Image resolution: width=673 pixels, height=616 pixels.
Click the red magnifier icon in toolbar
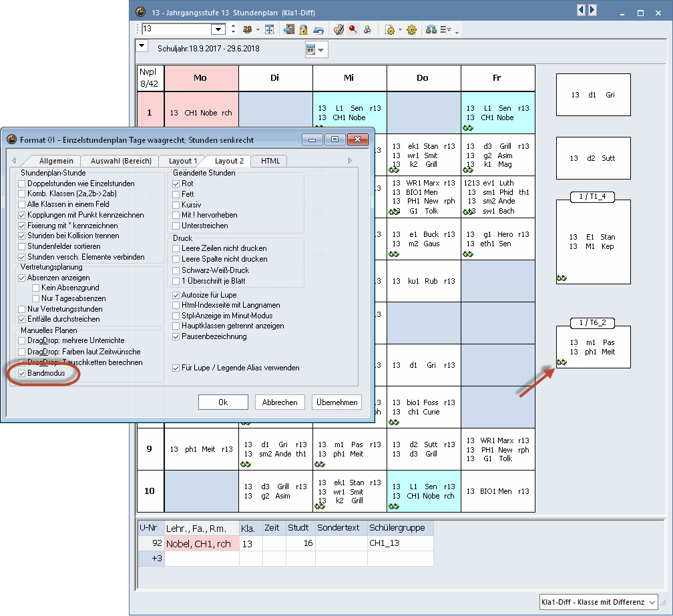353,29
